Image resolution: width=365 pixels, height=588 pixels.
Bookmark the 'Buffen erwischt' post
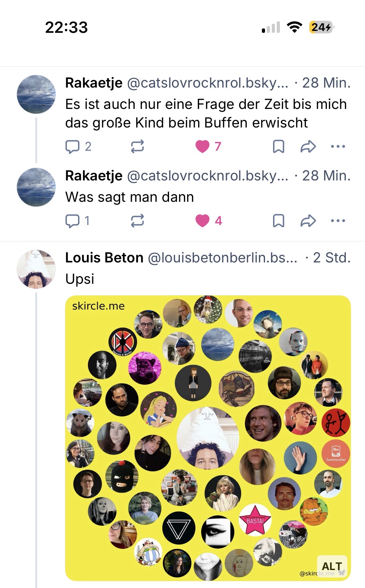pyautogui.click(x=278, y=146)
